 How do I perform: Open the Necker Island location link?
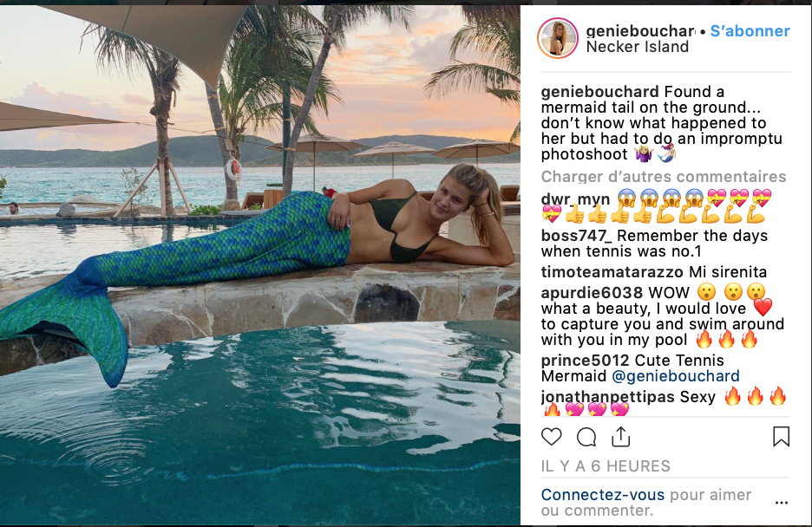(638, 47)
